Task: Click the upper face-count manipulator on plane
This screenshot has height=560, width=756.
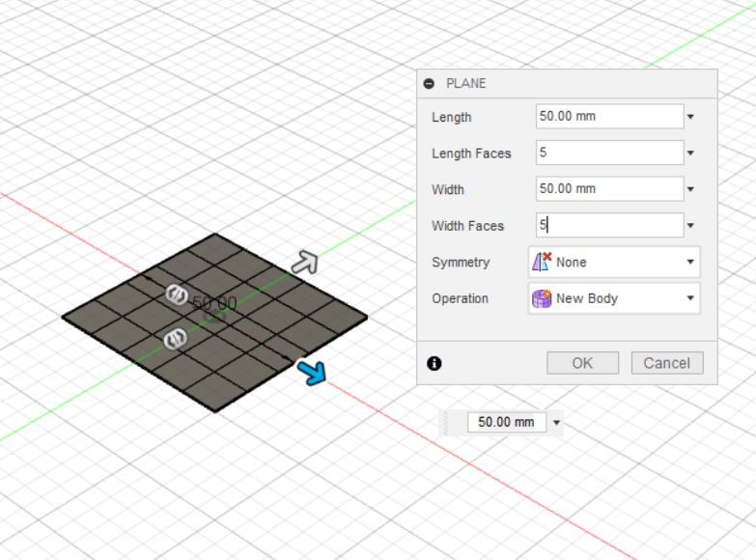Action: point(177,294)
